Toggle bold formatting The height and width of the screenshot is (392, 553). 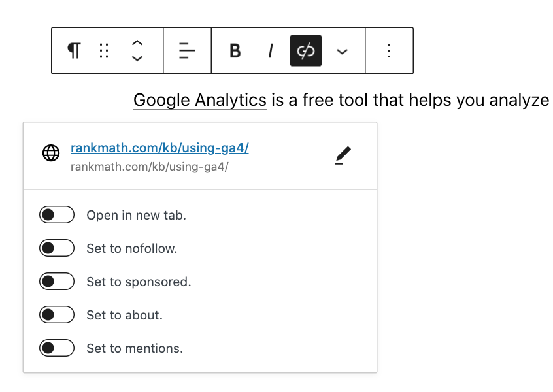click(235, 51)
